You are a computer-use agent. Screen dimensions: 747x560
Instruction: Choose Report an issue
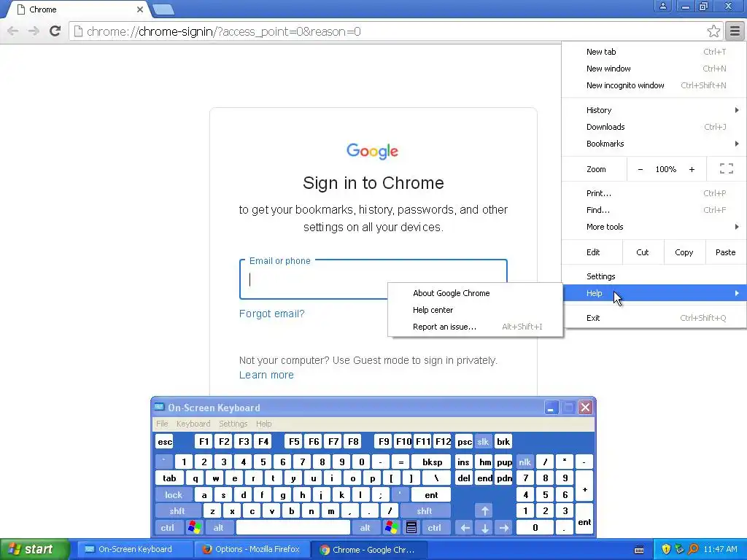pos(476,327)
